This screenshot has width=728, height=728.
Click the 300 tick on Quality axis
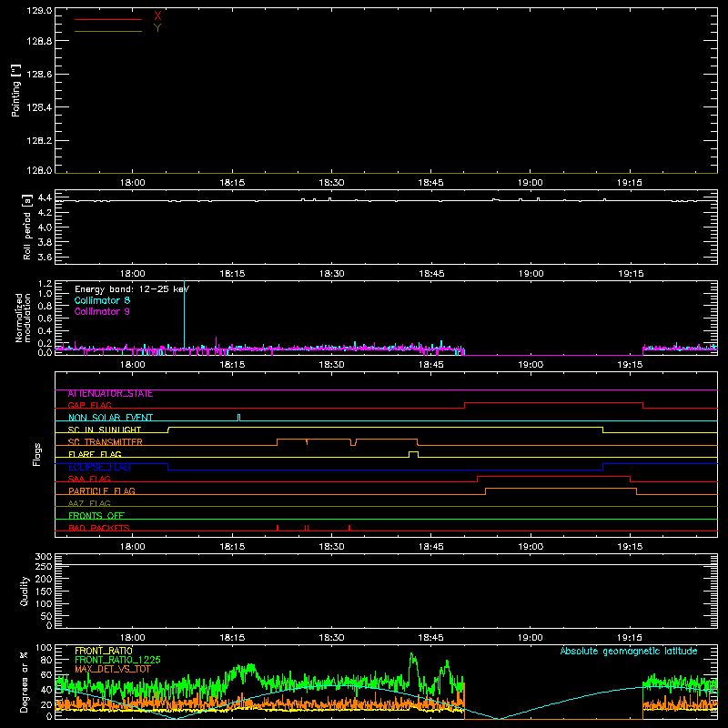pos(43,557)
